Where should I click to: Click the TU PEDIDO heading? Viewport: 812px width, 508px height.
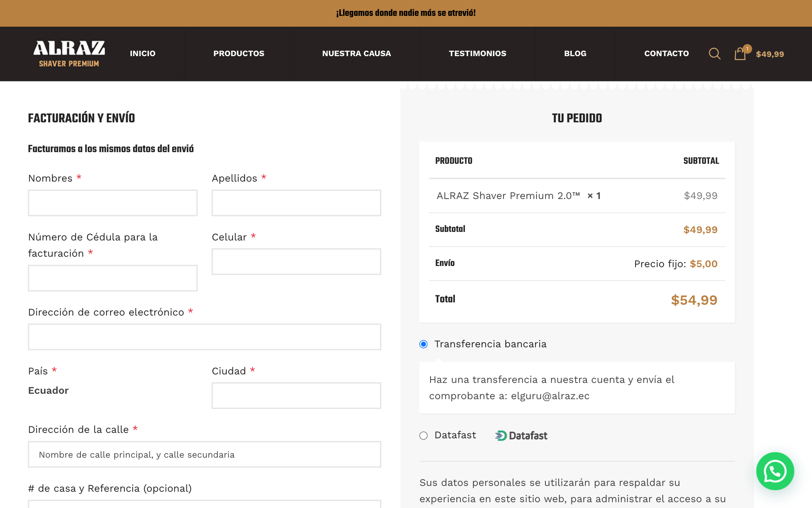577,118
